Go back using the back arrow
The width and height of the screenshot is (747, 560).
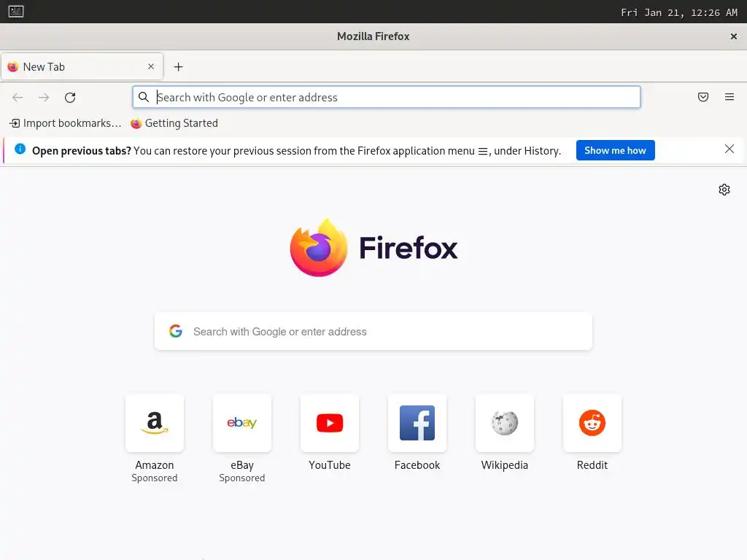(x=18, y=98)
